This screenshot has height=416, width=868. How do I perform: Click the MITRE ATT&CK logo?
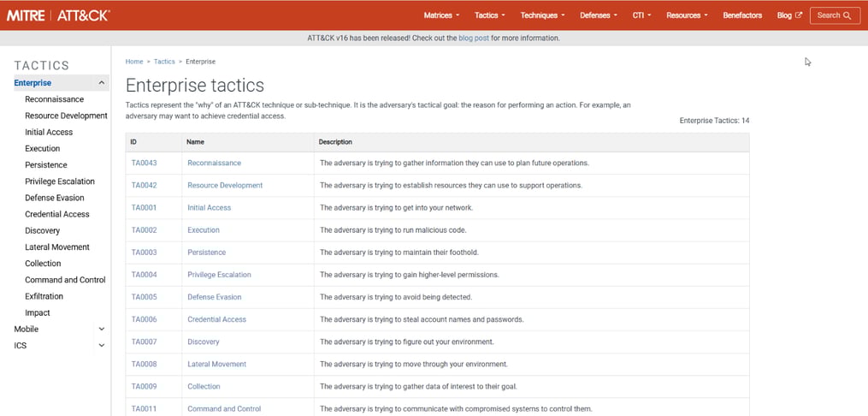click(58, 15)
